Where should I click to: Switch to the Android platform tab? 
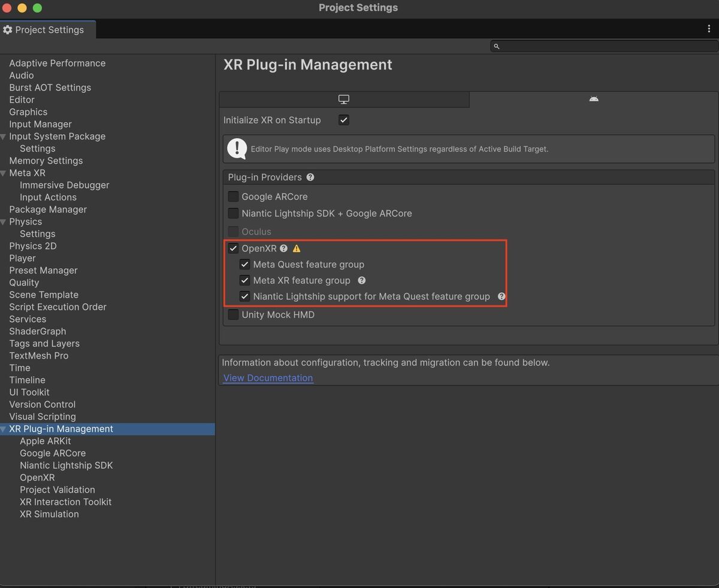(x=594, y=99)
